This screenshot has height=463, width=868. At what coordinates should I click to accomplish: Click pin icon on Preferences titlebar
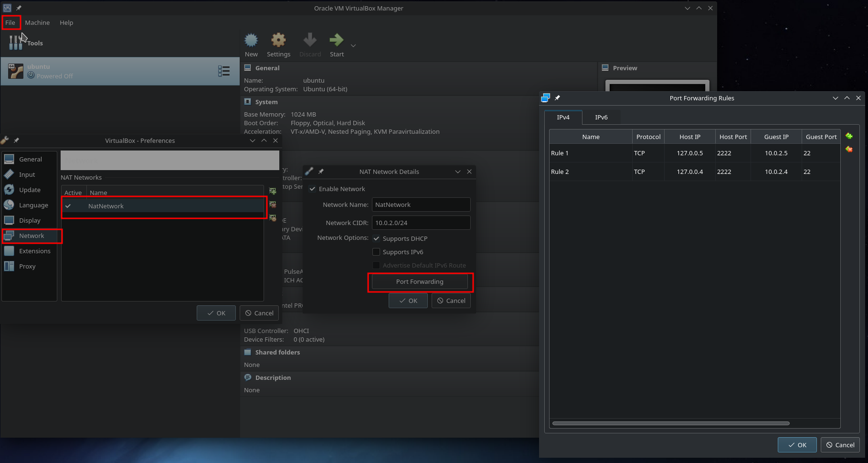click(16, 140)
